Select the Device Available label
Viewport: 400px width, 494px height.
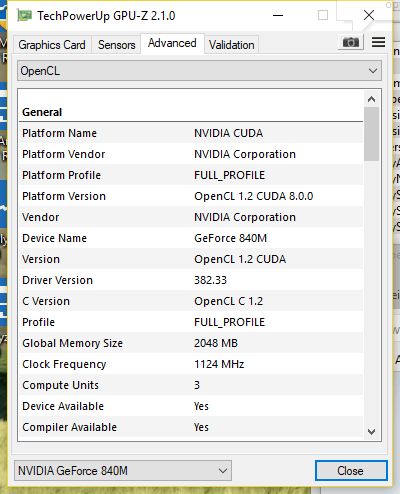click(63, 406)
